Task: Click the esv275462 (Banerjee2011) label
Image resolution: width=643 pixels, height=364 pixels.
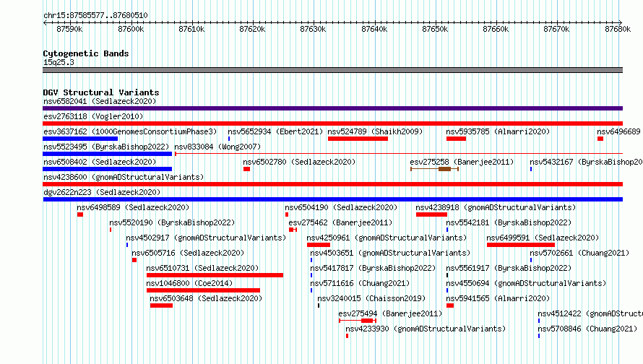Action: [x=340, y=222]
